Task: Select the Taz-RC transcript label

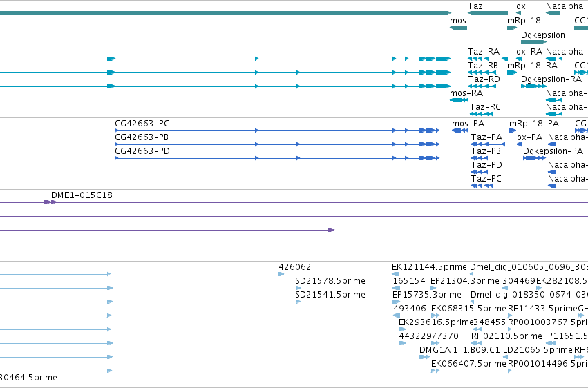Action: pos(485,107)
